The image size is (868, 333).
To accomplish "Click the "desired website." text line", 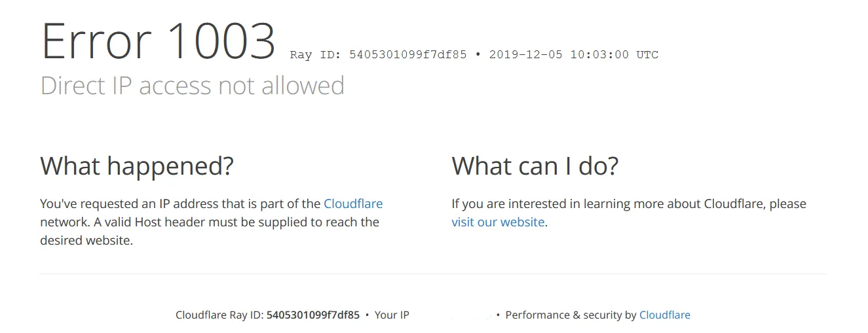I will tap(86, 240).
